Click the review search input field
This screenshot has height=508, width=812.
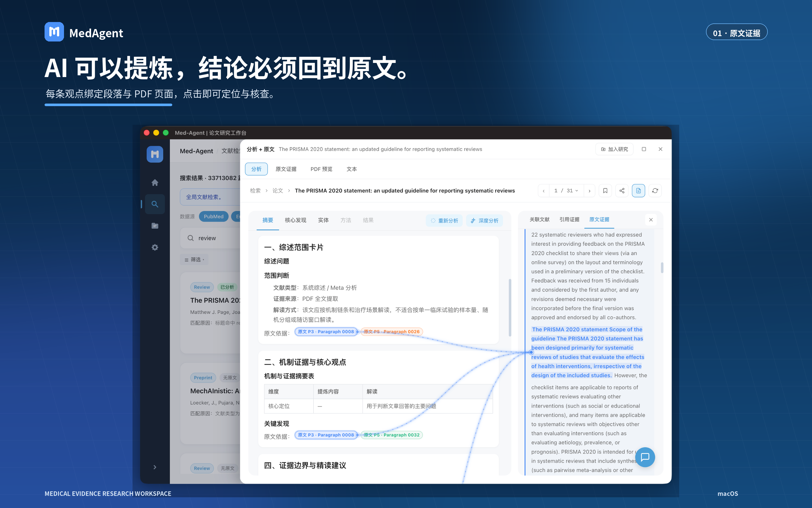210,238
